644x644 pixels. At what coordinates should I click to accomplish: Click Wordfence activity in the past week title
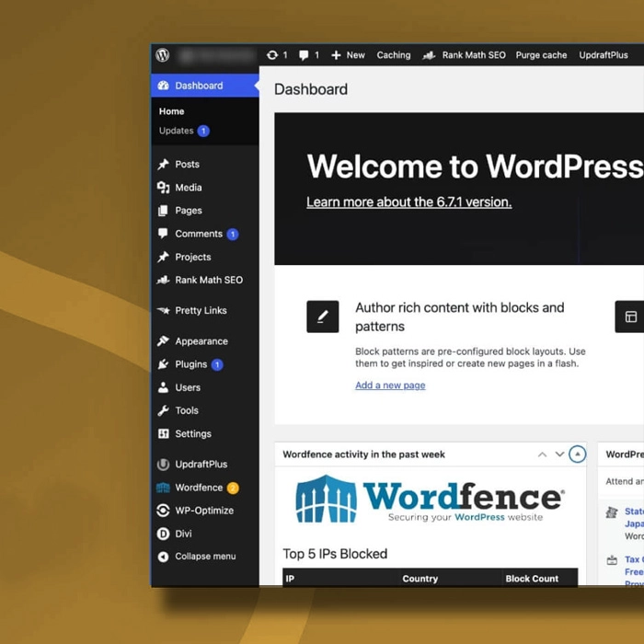tap(364, 454)
